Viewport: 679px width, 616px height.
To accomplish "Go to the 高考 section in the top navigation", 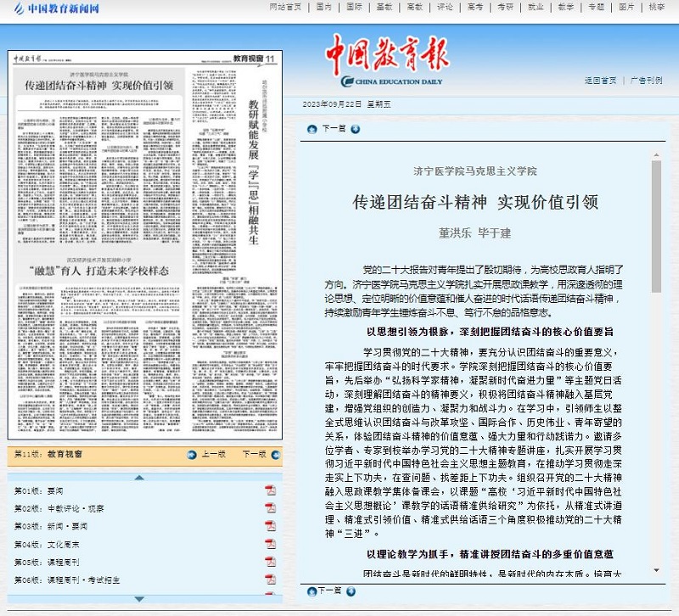I will point(475,7).
